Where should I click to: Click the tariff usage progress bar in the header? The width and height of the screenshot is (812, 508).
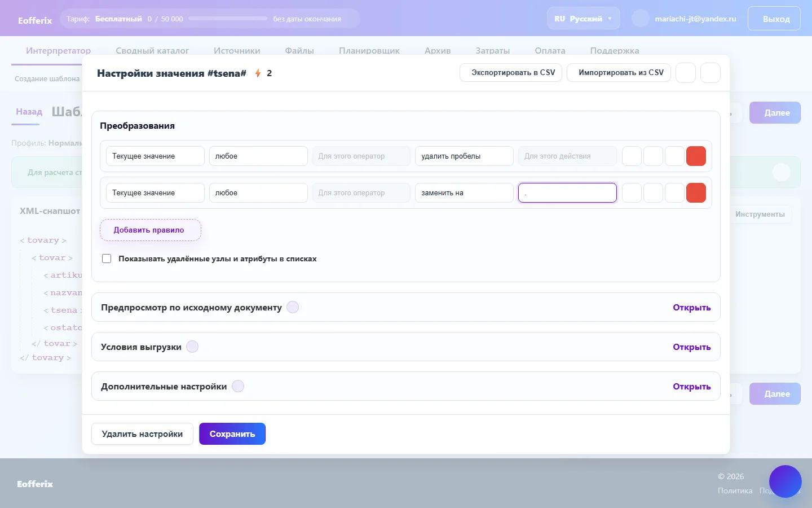click(228, 19)
